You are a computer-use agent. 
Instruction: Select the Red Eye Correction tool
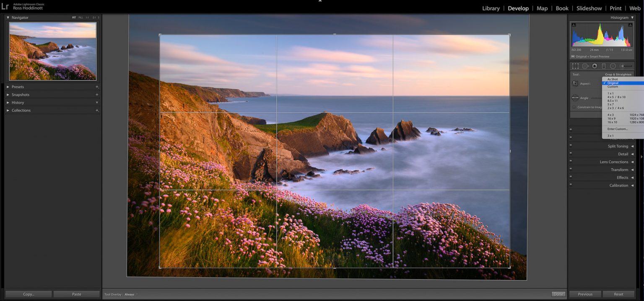point(594,66)
